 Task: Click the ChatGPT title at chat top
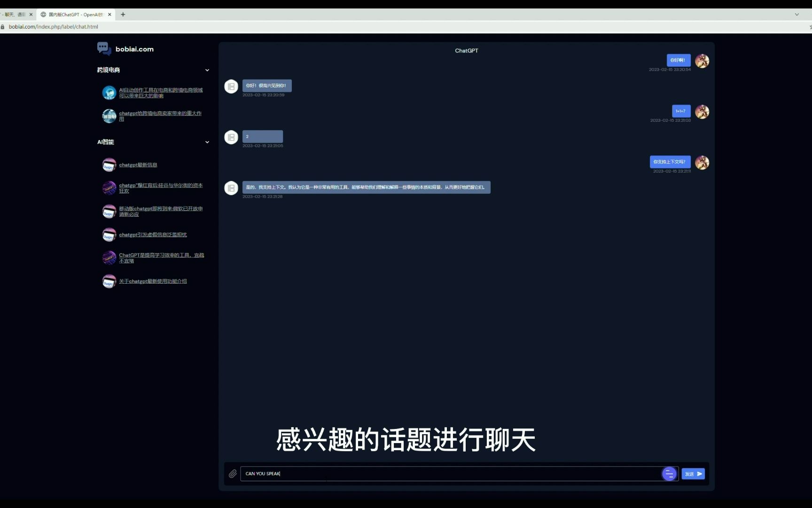tap(467, 51)
